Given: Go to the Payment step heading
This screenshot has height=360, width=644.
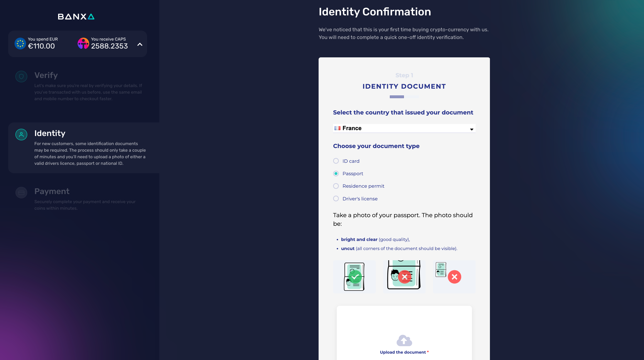Looking at the screenshot, I should [52, 191].
